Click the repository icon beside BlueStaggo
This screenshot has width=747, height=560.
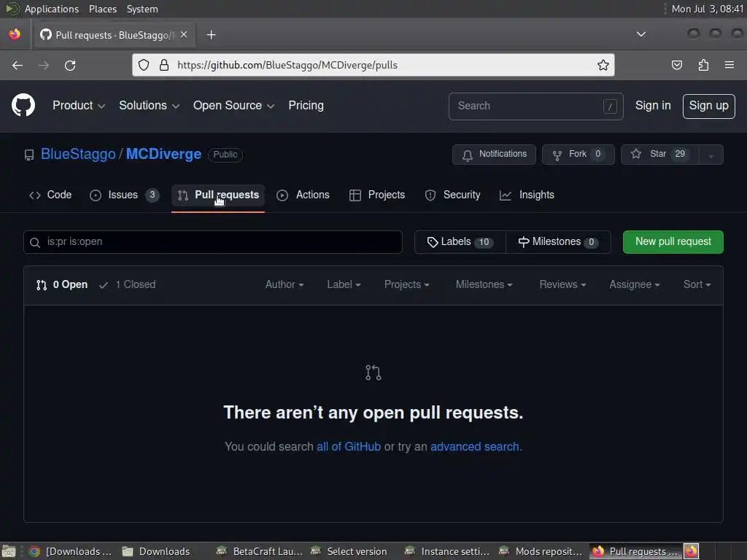click(29, 155)
